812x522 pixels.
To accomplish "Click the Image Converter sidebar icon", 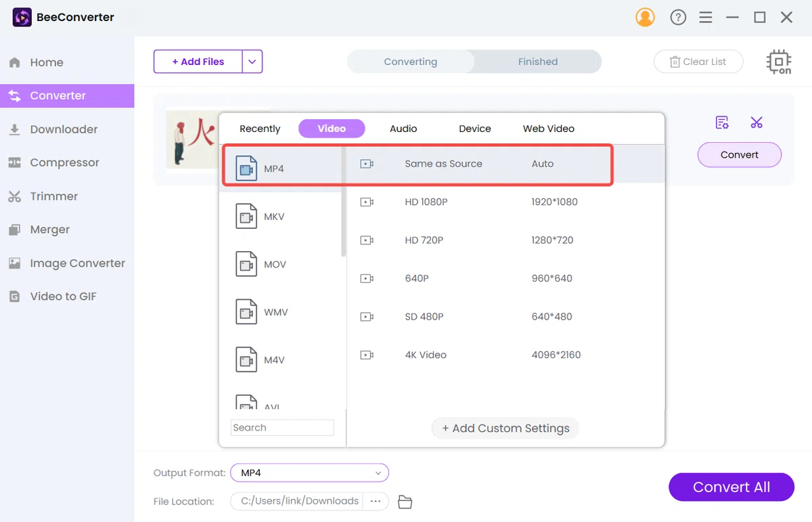I will tap(14, 263).
